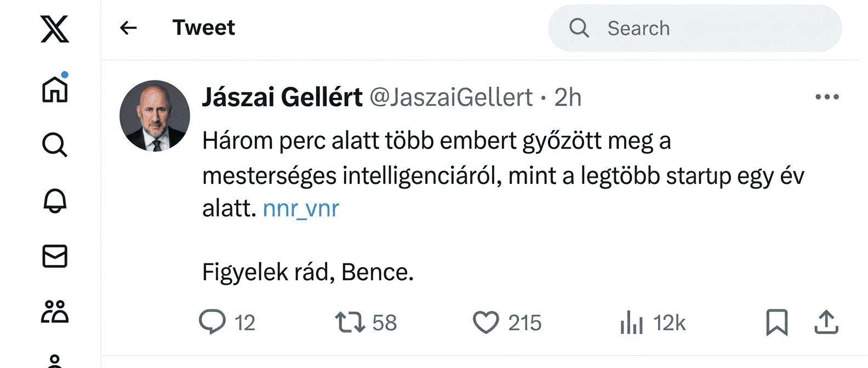This screenshot has width=868, height=368.
Task: Open the share menu for the tweet
Action: pyautogui.click(x=826, y=322)
